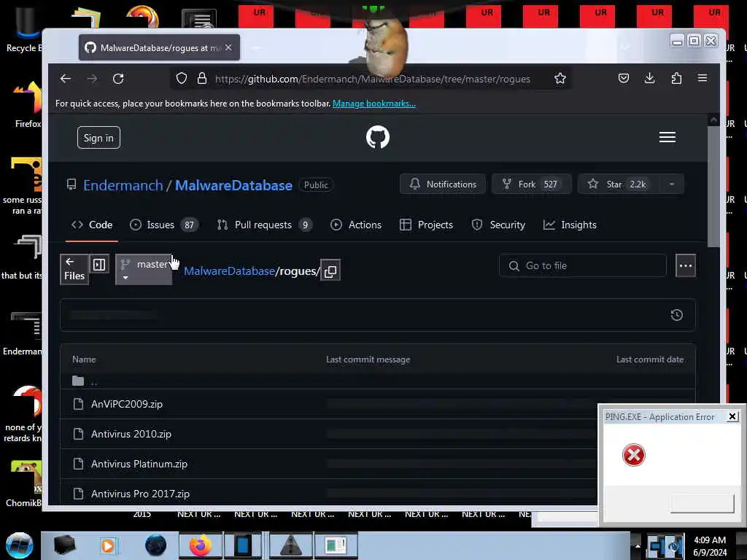Open the Firefox desktop shortcut

pos(27,104)
